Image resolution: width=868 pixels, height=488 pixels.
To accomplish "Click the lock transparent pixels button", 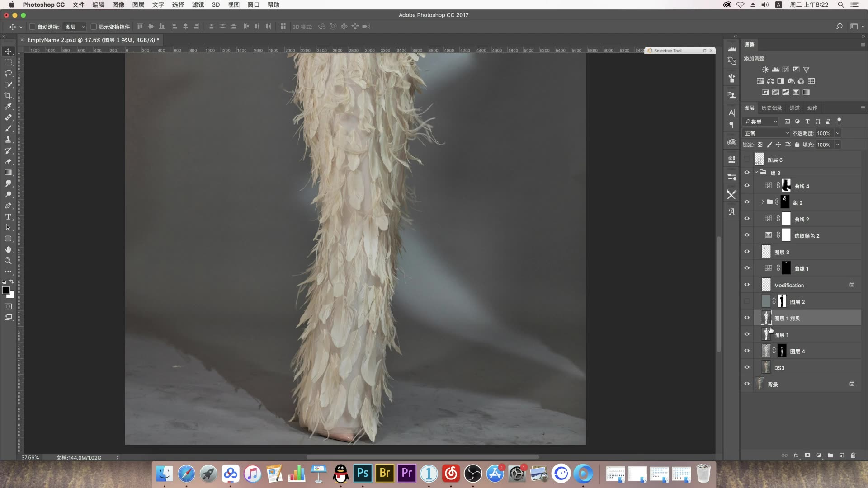I will (760, 145).
